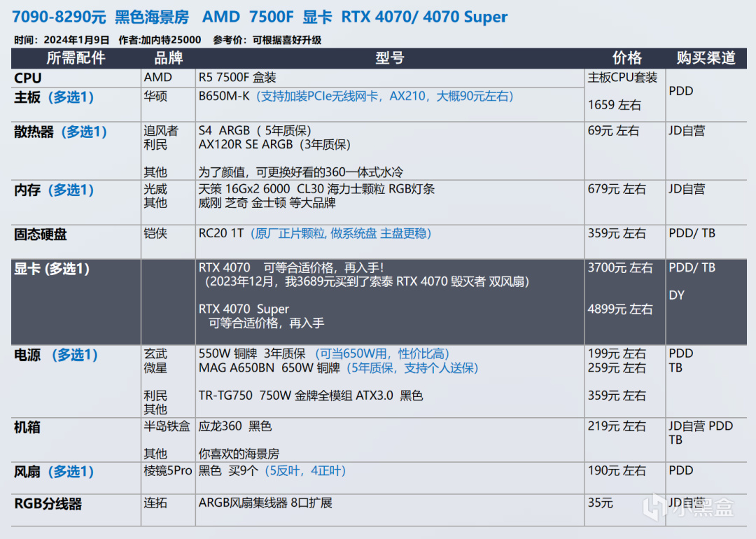Viewport: 756px width, 539px height.
Task: Click the '华硕' brand cell
Action: (x=155, y=97)
